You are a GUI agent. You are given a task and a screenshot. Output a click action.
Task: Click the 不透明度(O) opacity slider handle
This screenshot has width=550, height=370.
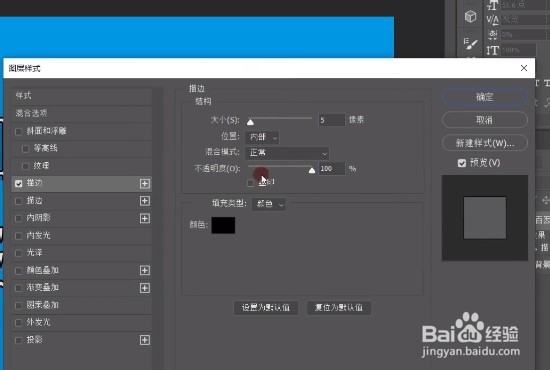pyautogui.click(x=311, y=170)
